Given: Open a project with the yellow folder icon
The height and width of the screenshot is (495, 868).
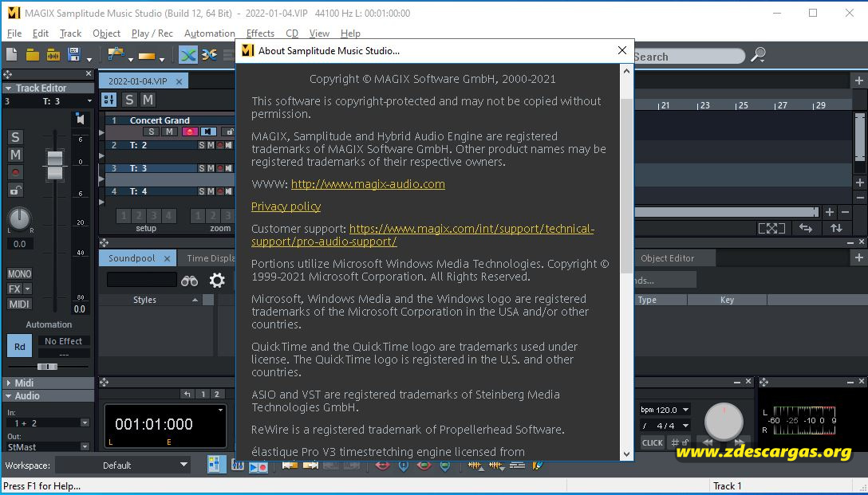Looking at the screenshot, I should click(33, 55).
